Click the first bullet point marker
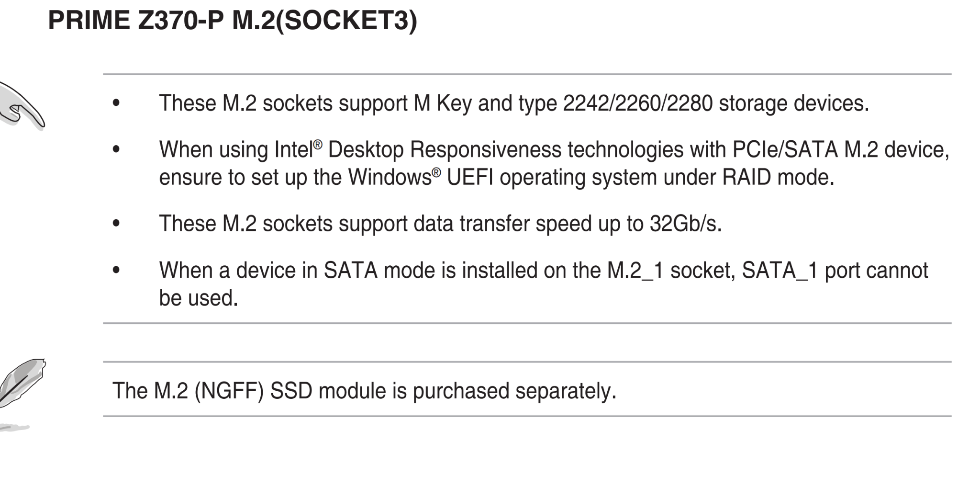The width and height of the screenshot is (980, 487). click(x=116, y=103)
